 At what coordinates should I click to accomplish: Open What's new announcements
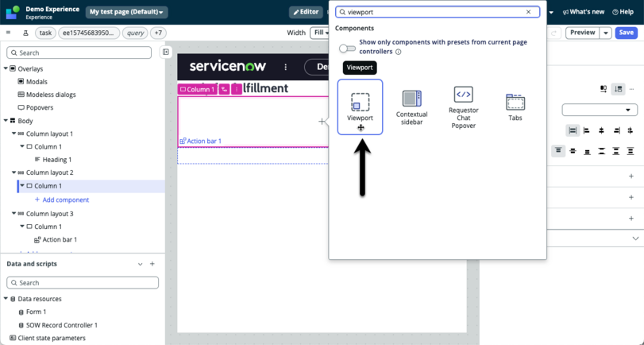pos(583,12)
